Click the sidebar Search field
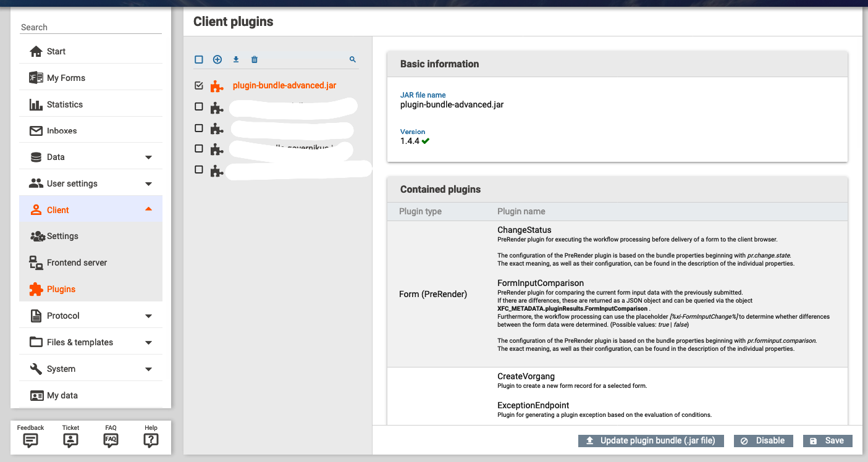The width and height of the screenshot is (868, 462). click(91, 27)
